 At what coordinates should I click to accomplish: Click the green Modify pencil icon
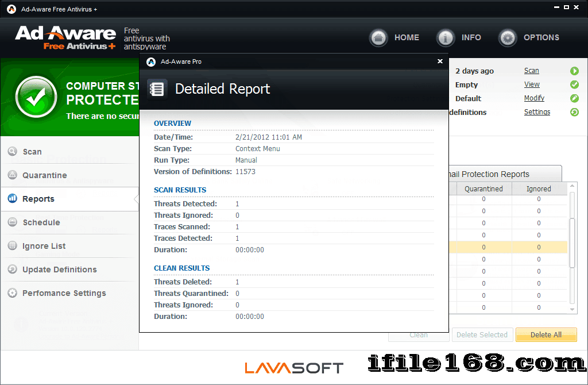tap(574, 98)
